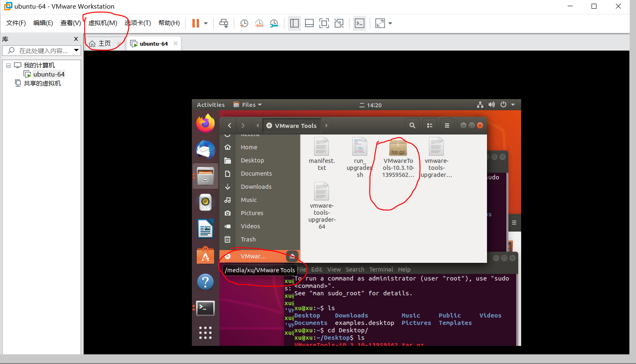Open the snapshot manager

[274, 23]
